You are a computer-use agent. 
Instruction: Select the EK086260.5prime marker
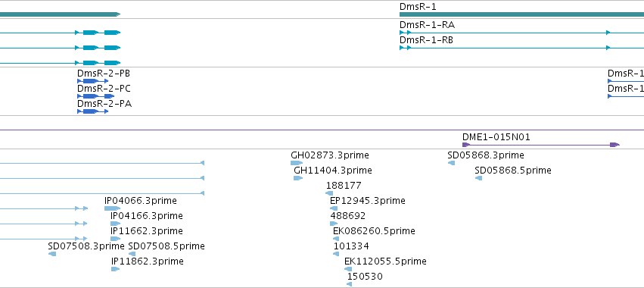pyautogui.click(x=336, y=239)
